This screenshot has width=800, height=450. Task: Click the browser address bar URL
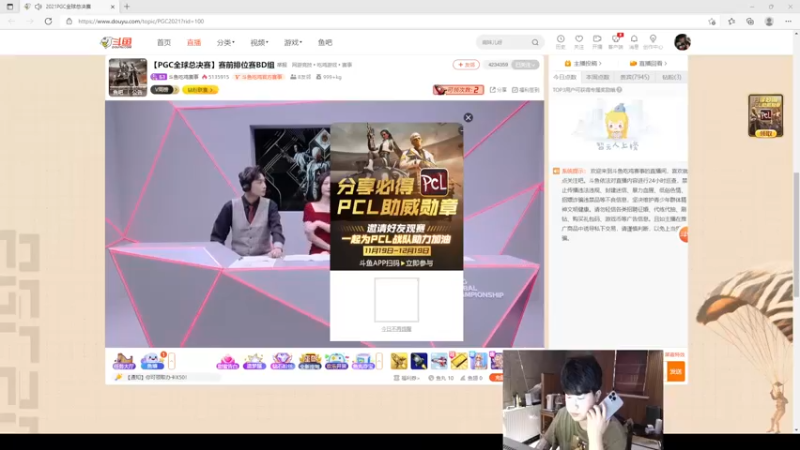point(141,21)
